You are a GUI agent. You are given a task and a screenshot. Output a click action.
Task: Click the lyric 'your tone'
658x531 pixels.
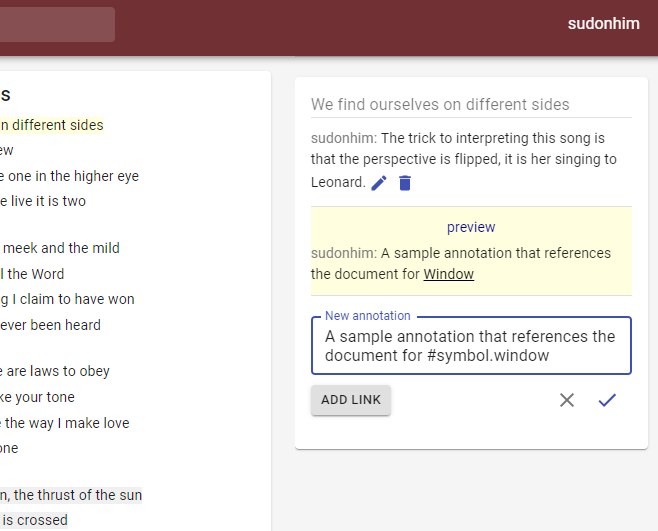click(45, 397)
